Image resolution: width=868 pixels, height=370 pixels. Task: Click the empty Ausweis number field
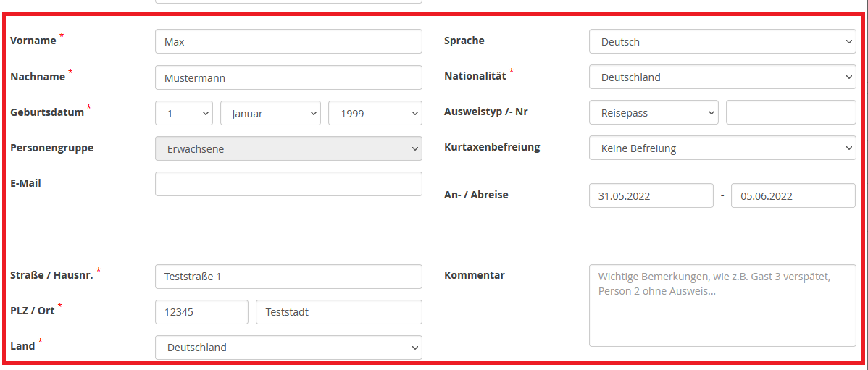click(790, 113)
